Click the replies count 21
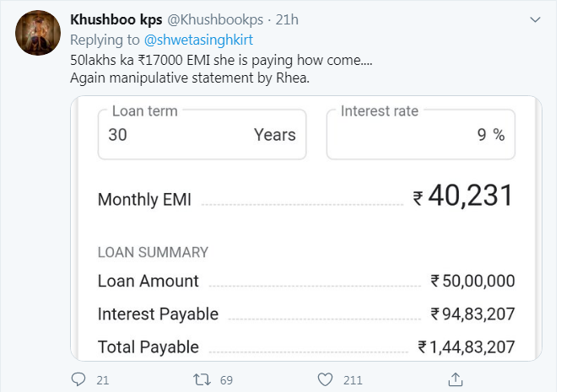Screen dimensions: 572x392 tap(103, 380)
